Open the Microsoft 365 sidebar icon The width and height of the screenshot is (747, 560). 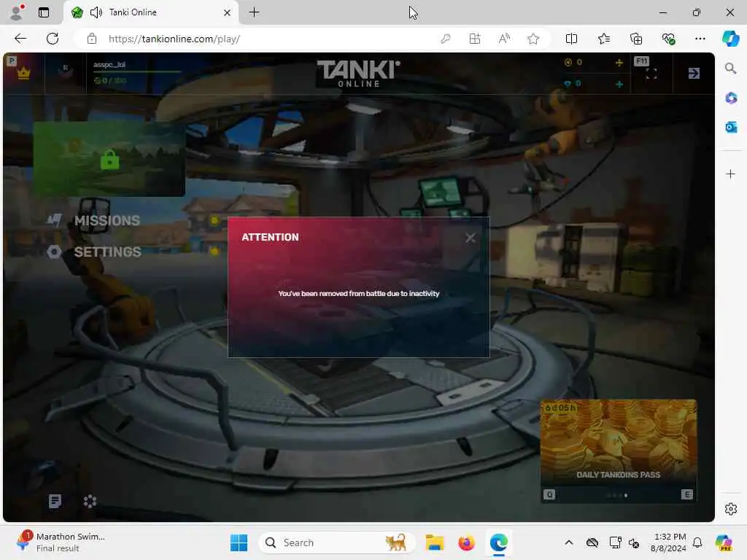pos(731,98)
